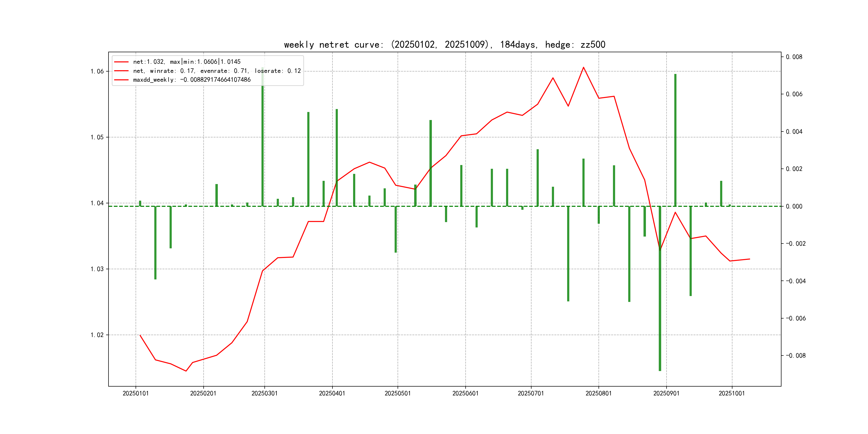
Task: Click the deepest negative green bar before 20250901
Action: coord(660,303)
